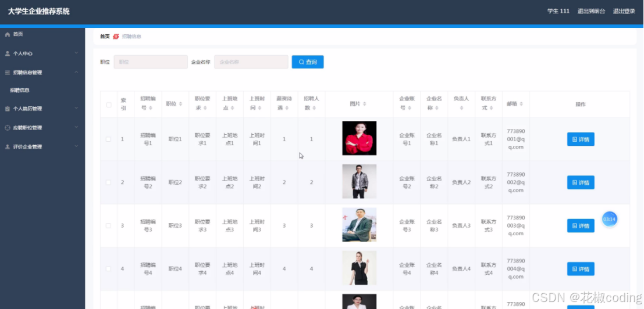
Task: Sort by the 职位要求 column sort arrows
Action: pos(205,108)
